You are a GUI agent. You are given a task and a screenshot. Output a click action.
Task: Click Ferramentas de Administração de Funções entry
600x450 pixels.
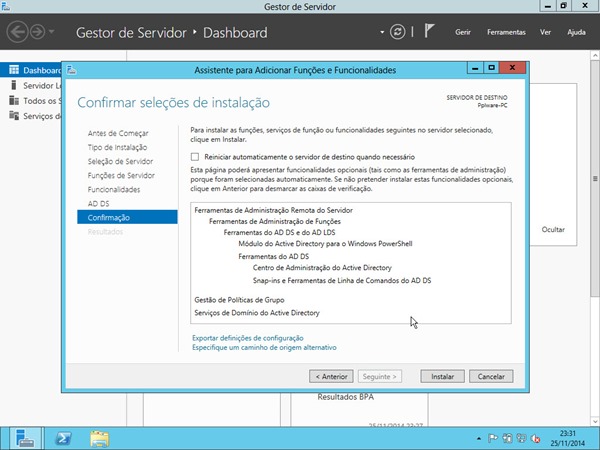point(274,221)
